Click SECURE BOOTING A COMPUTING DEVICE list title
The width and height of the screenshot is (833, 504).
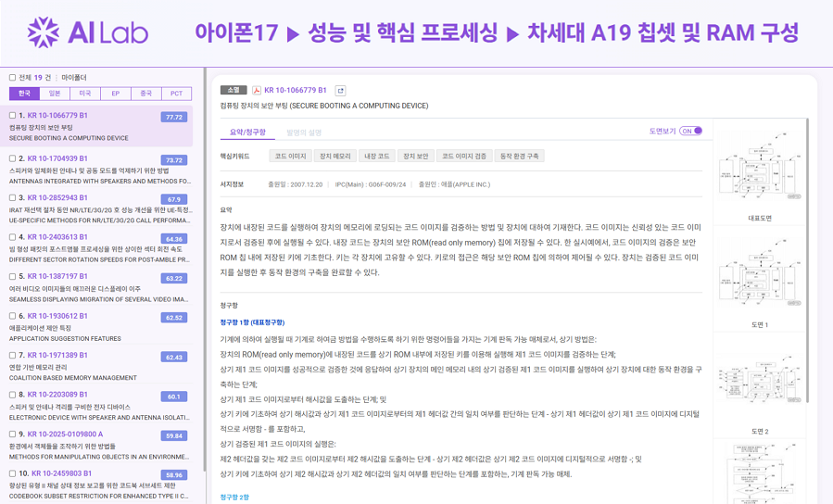pos(69,138)
